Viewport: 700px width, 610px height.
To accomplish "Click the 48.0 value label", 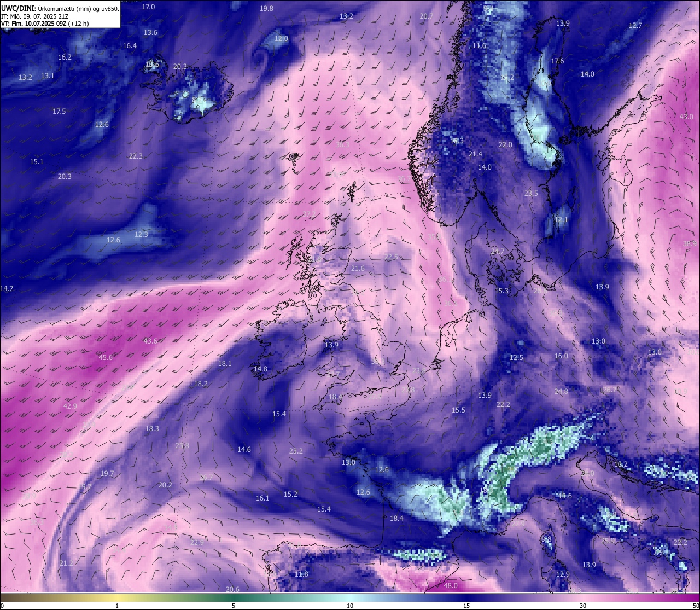I will point(451,586).
